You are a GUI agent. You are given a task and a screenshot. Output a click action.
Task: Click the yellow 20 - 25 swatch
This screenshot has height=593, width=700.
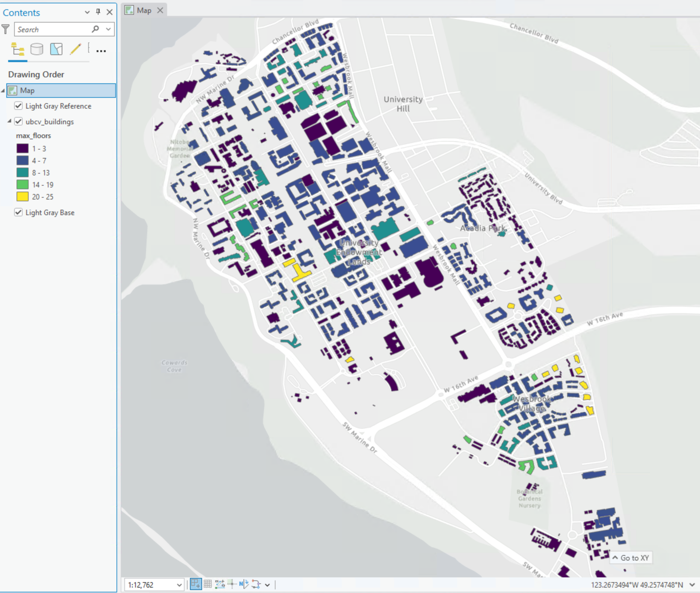tap(23, 197)
